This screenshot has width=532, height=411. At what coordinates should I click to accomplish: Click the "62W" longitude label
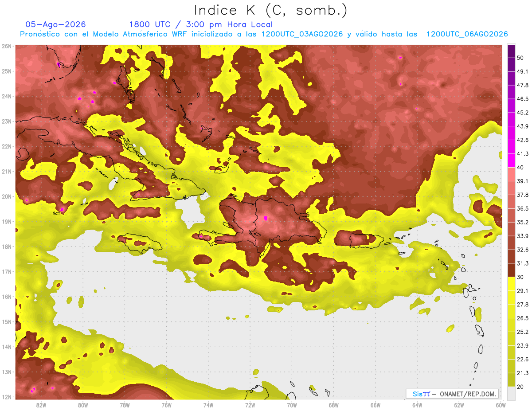tap(459, 405)
